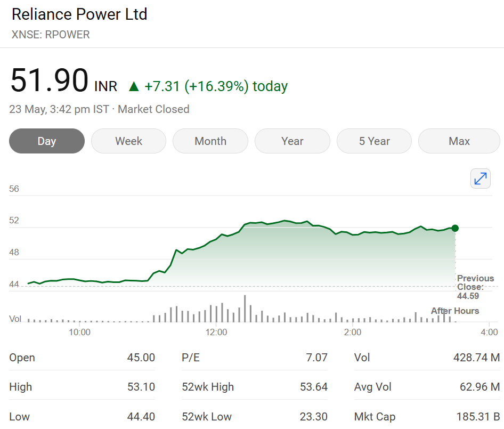Select the Day time range tab

47,141
